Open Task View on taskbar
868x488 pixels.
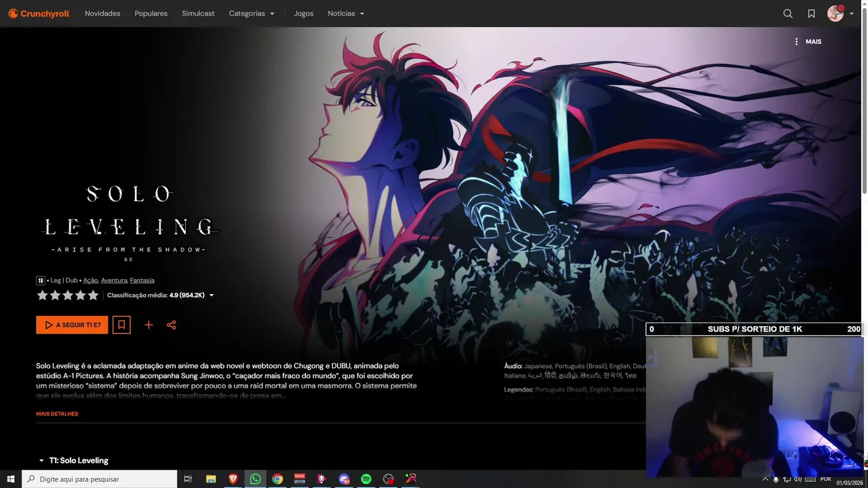click(189, 479)
